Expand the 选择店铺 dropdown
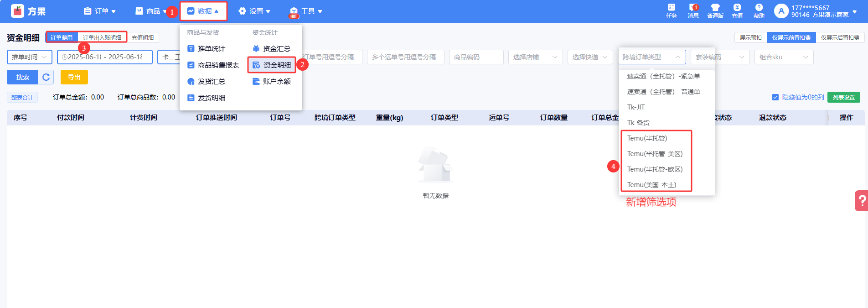 pyautogui.click(x=535, y=57)
